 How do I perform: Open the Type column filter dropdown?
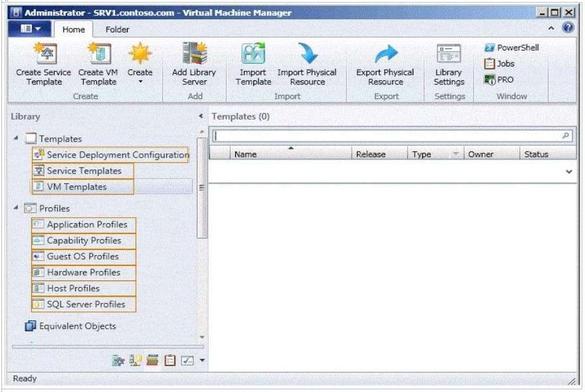click(455, 154)
